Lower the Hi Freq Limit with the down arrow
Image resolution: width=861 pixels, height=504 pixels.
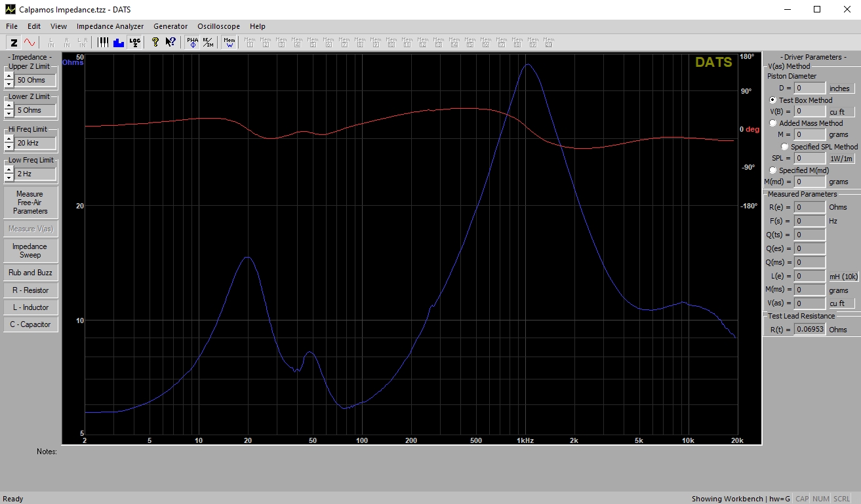[9, 147]
